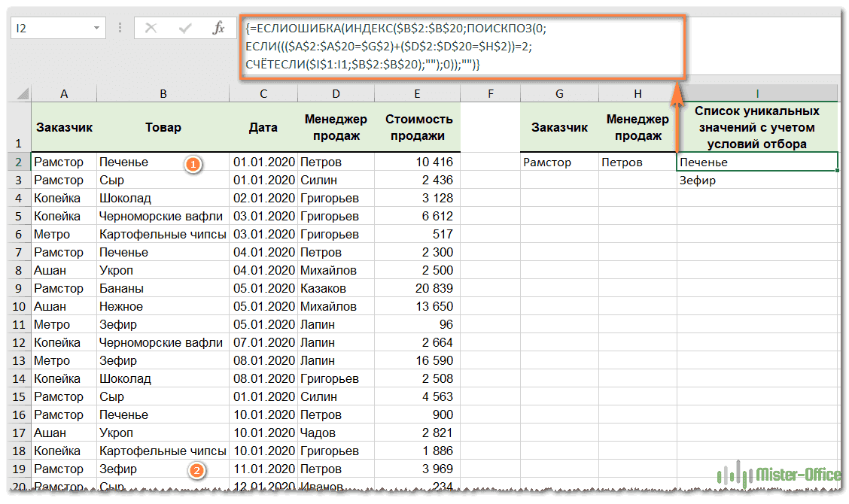Viewport: 849px width, 504px height.
Task: Click the Cancel X icon in formula bar
Action: [151, 29]
